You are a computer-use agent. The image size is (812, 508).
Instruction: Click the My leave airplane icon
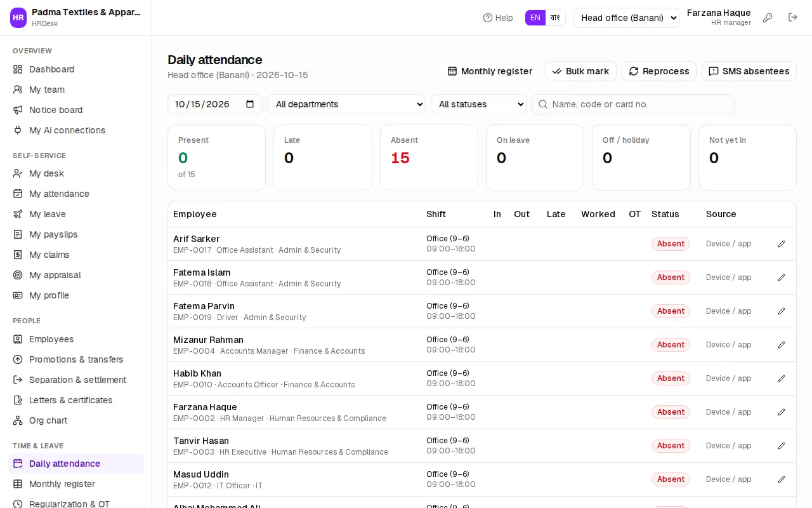coord(18,214)
